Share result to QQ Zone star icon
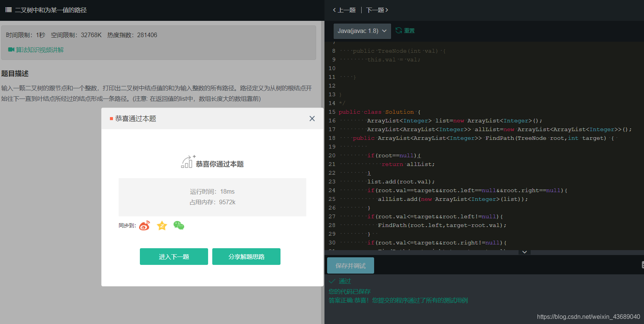The width and height of the screenshot is (644, 324). (162, 225)
